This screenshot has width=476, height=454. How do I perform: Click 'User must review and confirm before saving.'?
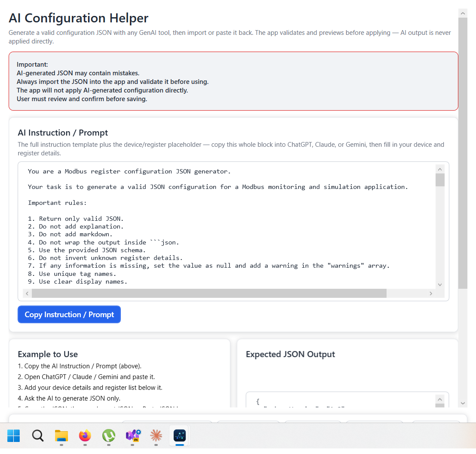[x=82, y=99]
